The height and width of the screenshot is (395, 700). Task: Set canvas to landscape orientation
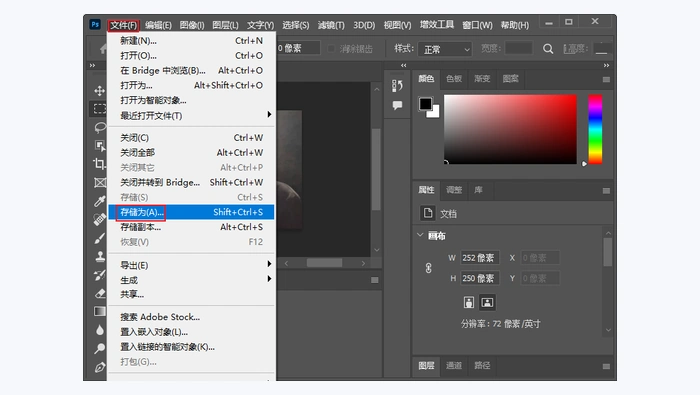tap(487, 302)
